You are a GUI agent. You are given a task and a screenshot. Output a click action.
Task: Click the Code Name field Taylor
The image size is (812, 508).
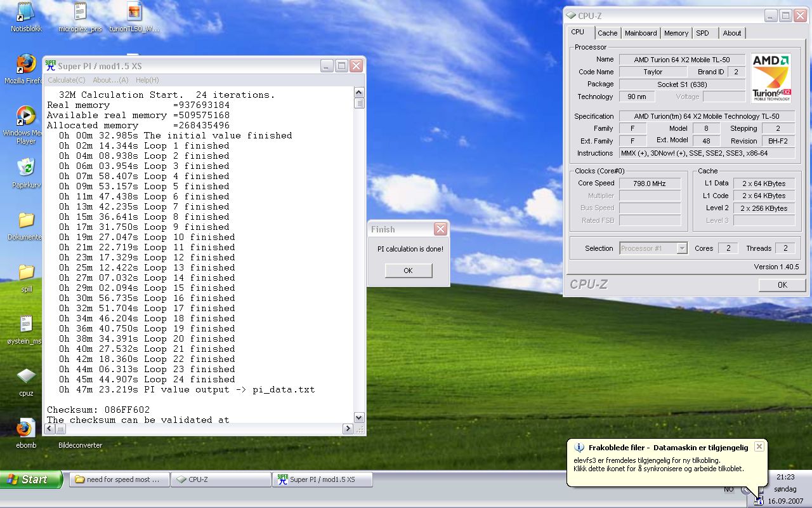click(x=653, y=72)
